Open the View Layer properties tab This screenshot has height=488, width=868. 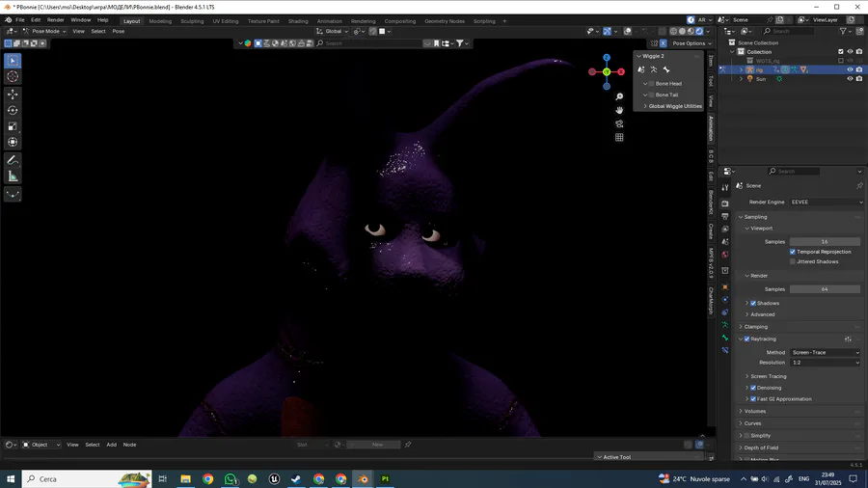(x=725, y=230)
